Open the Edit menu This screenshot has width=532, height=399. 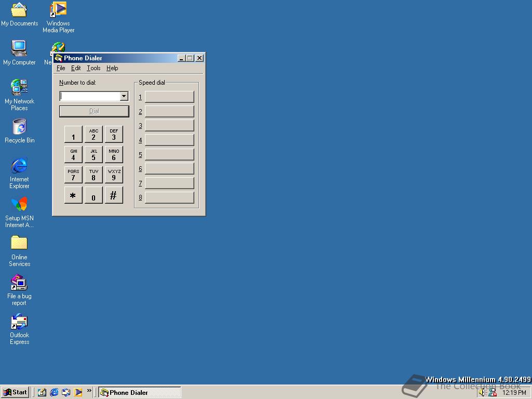(x=76, y=68)
